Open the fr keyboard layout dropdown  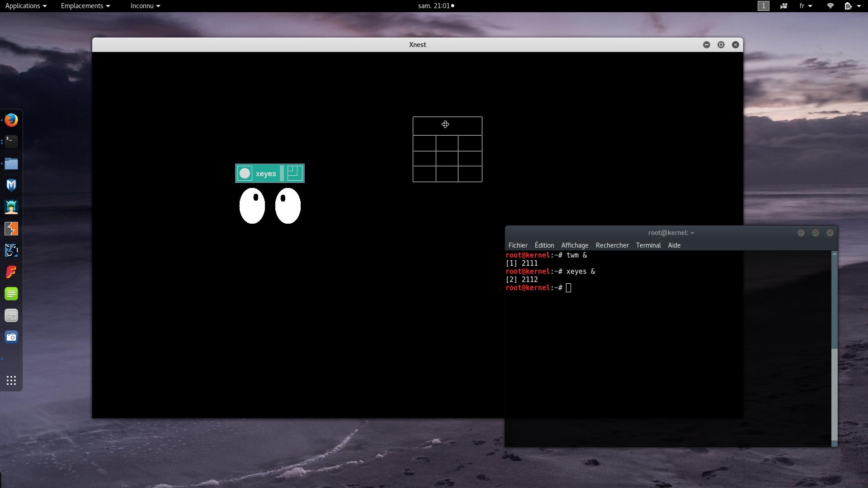tap(806, 6)
